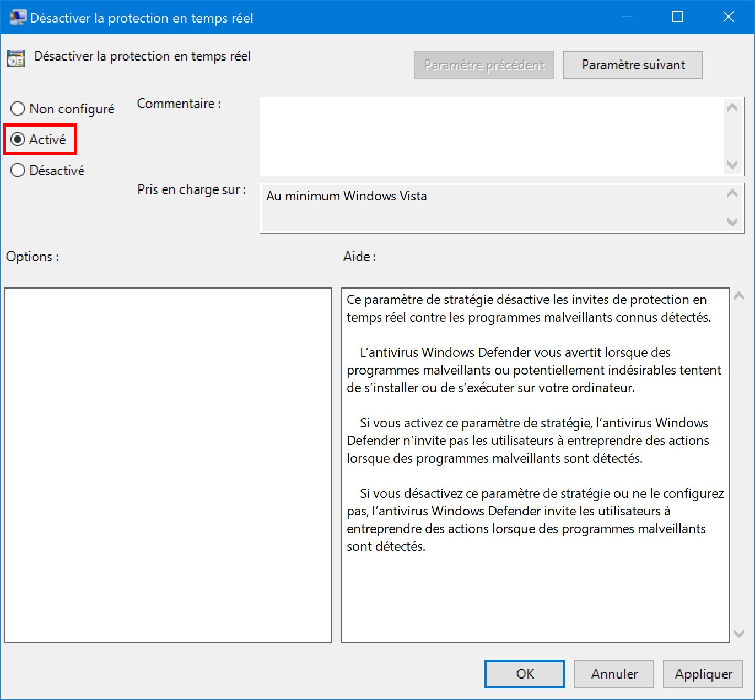Viewport: 755px width, 700px height.
Task: Click the Commentaire box scroll-up arrow
Action: [732, 108]
